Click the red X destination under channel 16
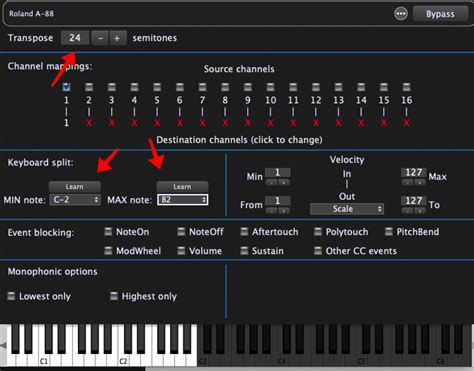474x371 pixels. [x=406, y=123]
